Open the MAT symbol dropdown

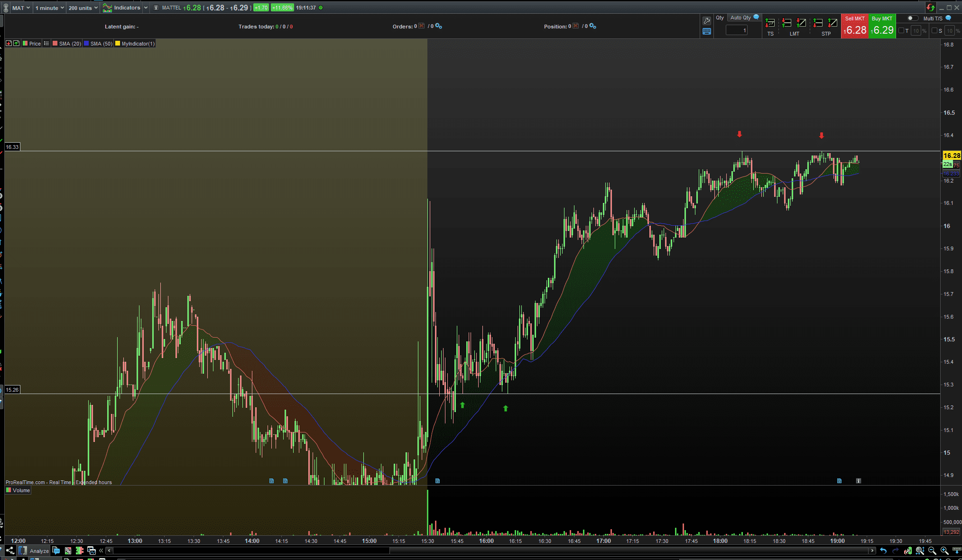(x=20, y=8)
